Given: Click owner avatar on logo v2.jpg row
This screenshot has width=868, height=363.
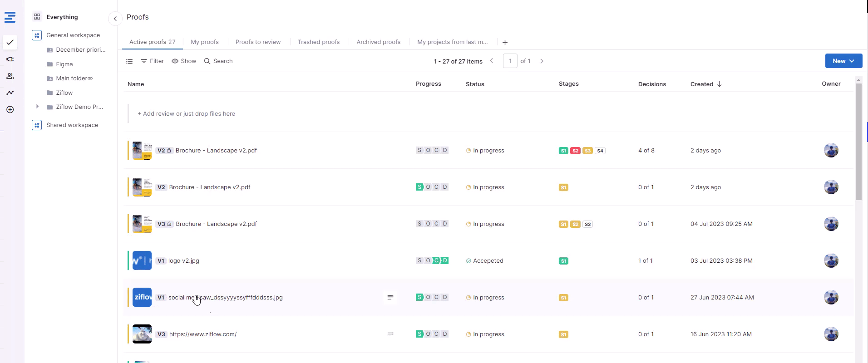Looking at the screenshot, I should coord(831,260).
